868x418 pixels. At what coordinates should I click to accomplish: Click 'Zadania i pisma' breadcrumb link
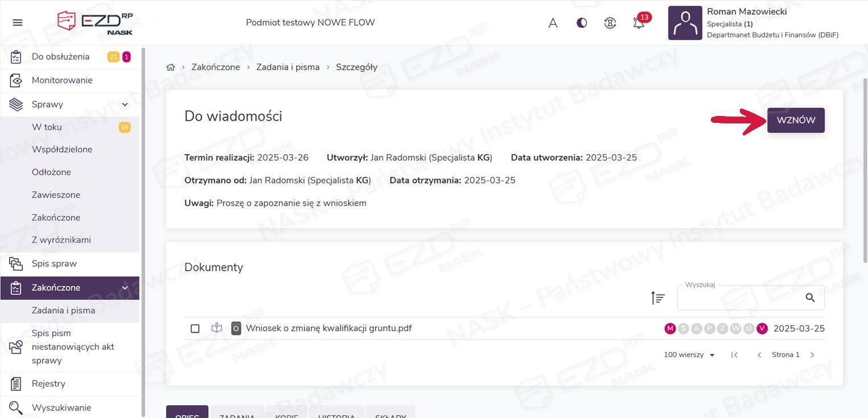[288, 67]
